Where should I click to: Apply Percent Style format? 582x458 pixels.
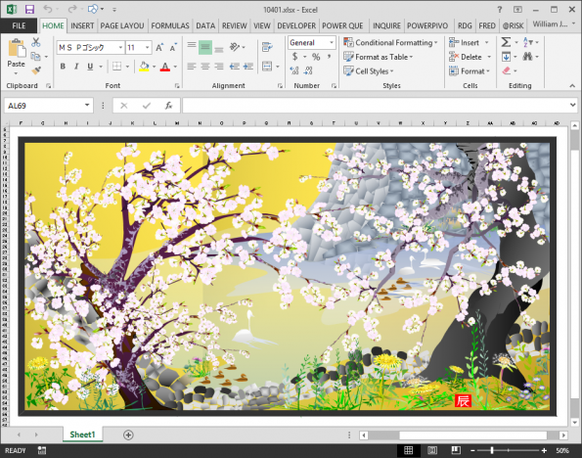pos(315,57)
